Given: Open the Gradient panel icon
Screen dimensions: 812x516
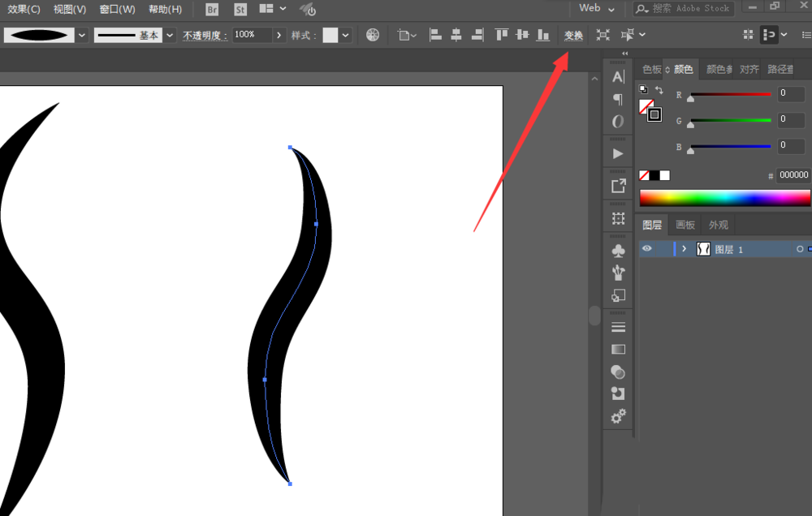Looking at the screenshot, I should click(x=618, y=349).
